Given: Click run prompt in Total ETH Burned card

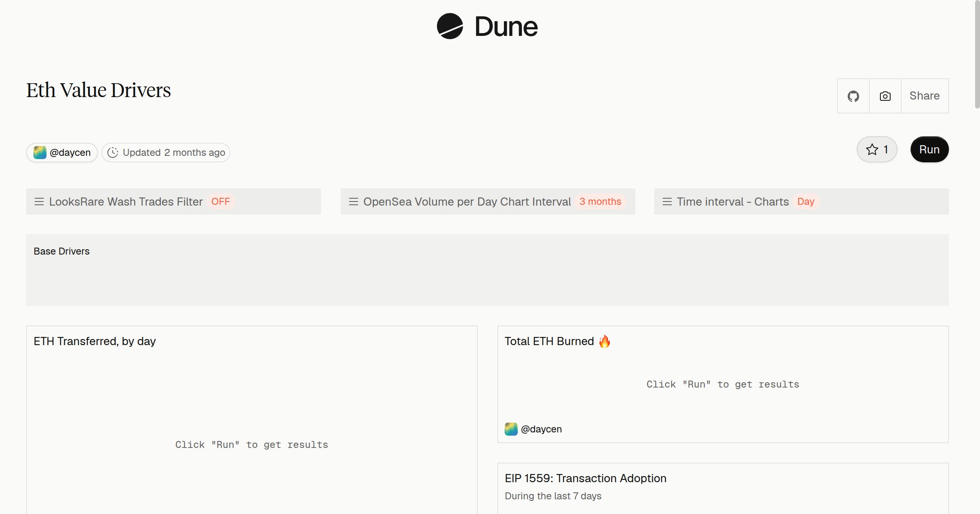Looking at the screenshot, I should 723,384.
